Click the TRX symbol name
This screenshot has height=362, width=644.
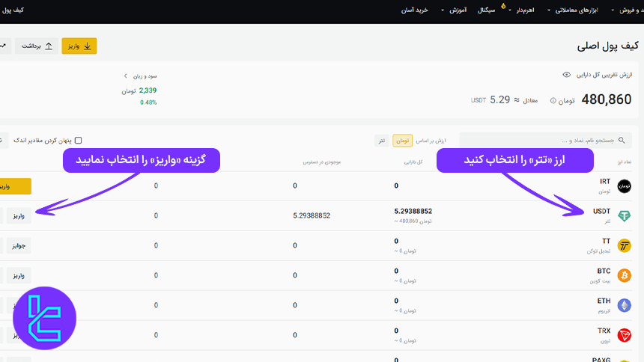click(604, 331)
